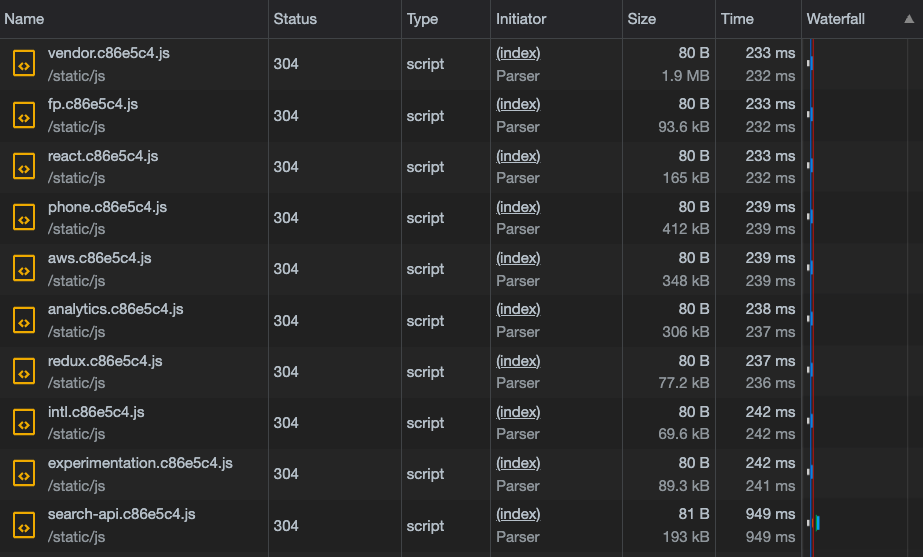Select the aws.c86e5c4.js script icon
This screenshot has width=923, height=557.
(x=24, y=269)
